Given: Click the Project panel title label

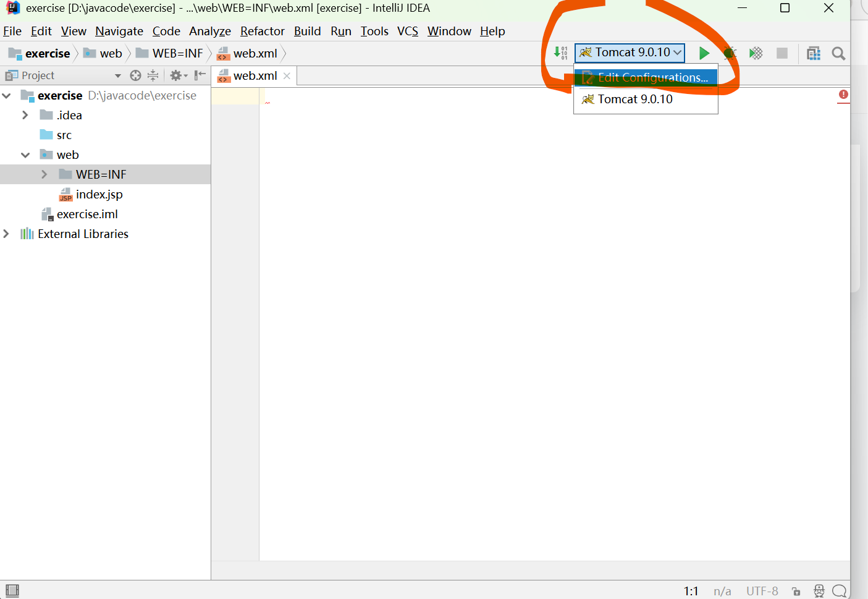Looking at the screenshot, I should coord(38,75).
